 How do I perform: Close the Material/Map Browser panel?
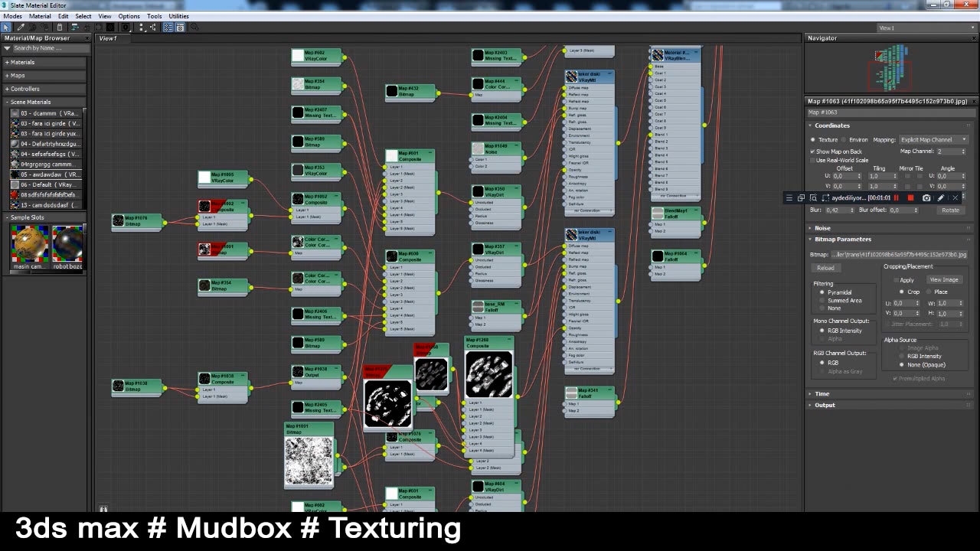(87, 38)
